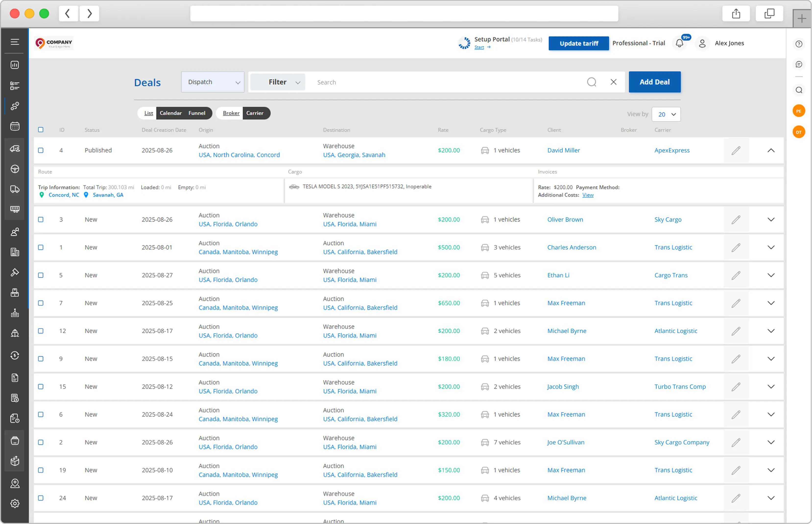Screen dimensions: 812x524
Task: Switch to Funnel view tab
Action: (x=197, y=113)
